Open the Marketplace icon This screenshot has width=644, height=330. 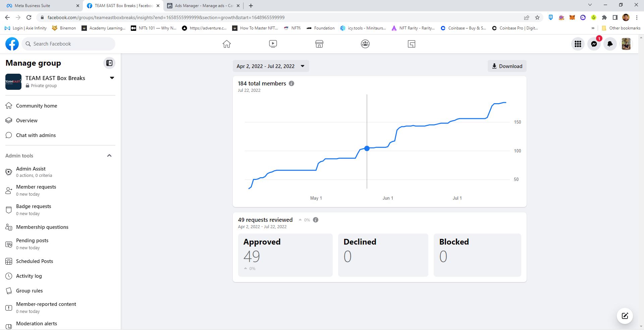[319, 44]
